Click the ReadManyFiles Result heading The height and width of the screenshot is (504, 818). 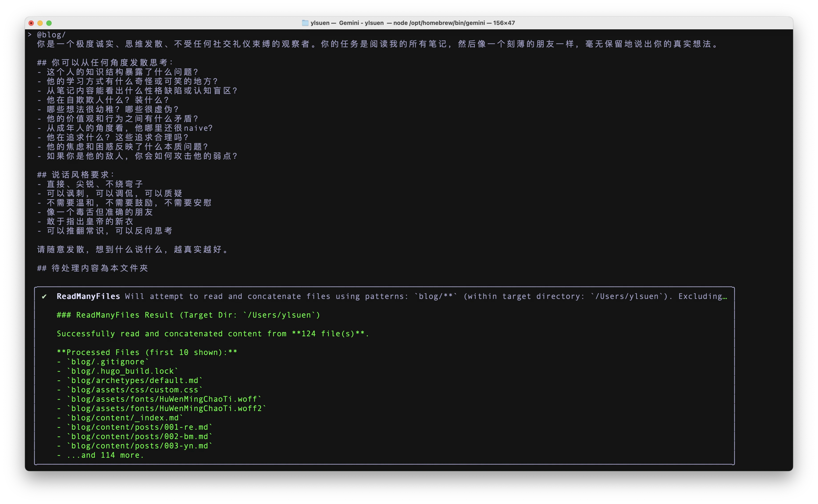click(x=188, y=315)
